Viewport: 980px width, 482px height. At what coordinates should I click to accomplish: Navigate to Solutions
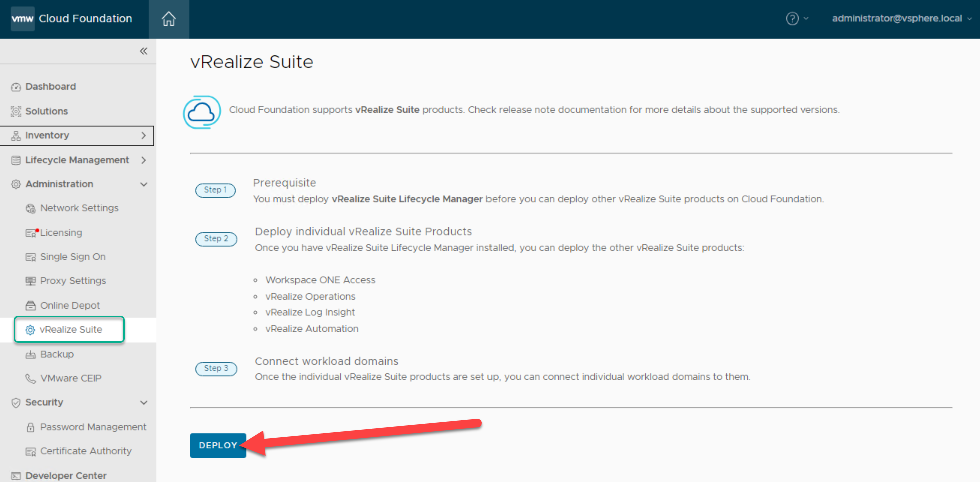coord(46,111)
